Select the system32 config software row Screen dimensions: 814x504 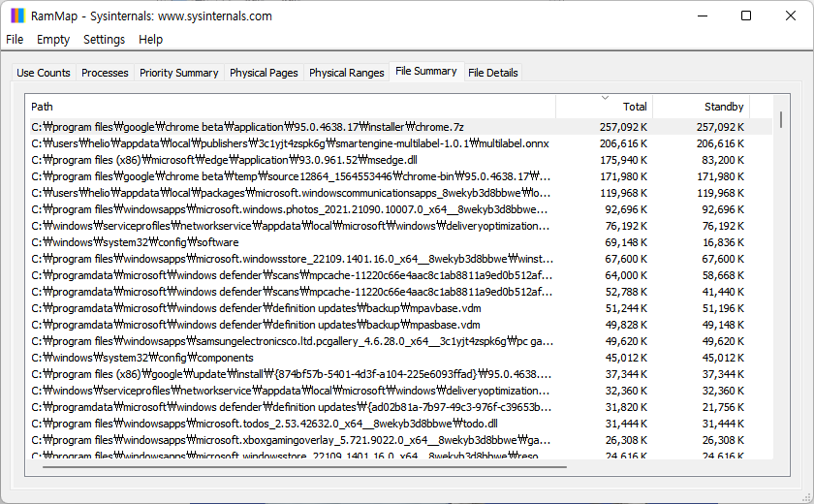pos(401,242)
